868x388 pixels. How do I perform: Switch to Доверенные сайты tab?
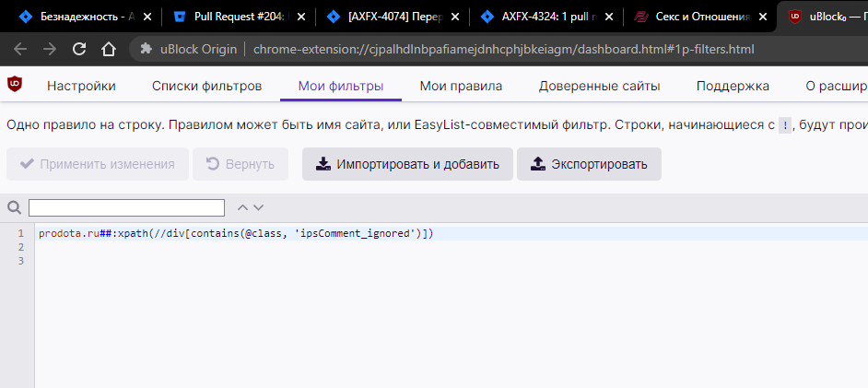(599, 87)
